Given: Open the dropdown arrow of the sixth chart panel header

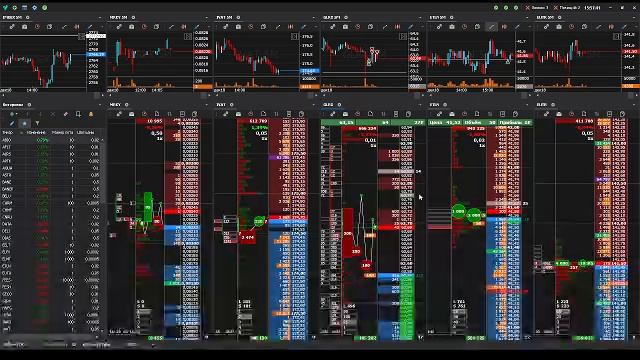Looking at the screenshot, I should coord(634,18).
